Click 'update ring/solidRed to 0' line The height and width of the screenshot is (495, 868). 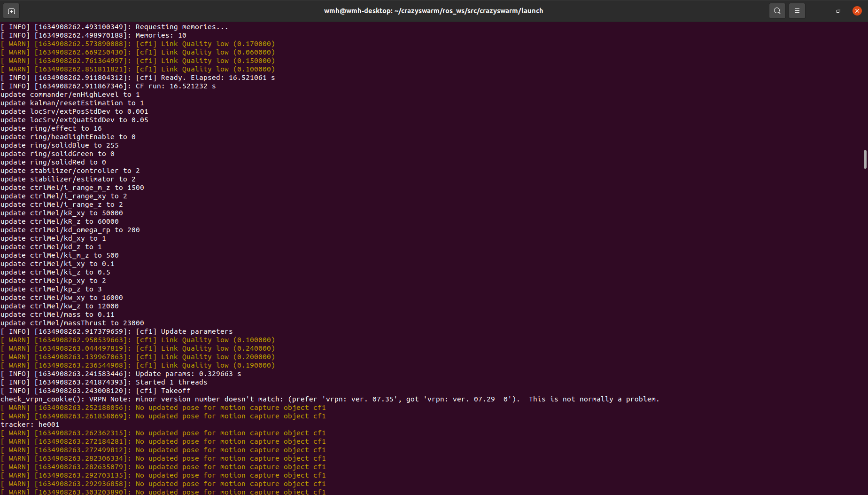(x=53, y=162)
